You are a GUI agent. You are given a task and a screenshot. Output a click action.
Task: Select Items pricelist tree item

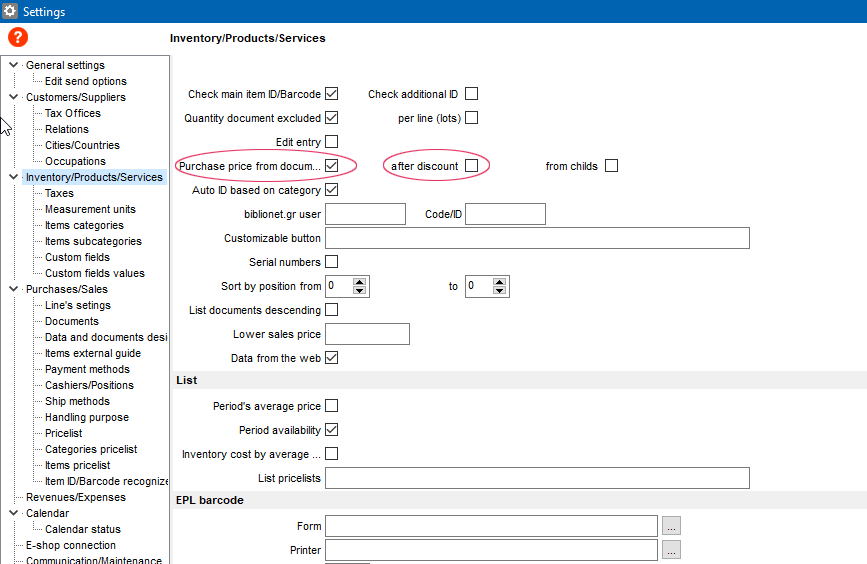pyautogui.click(x=77, y=466)
